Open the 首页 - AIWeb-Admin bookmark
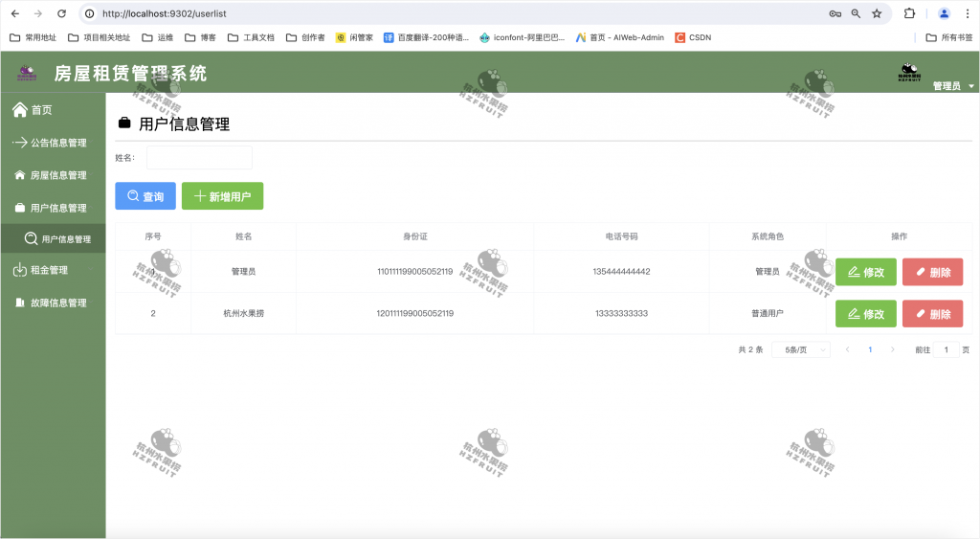Image resolution: width=980 pixels, height=539 pixels. 620,37
